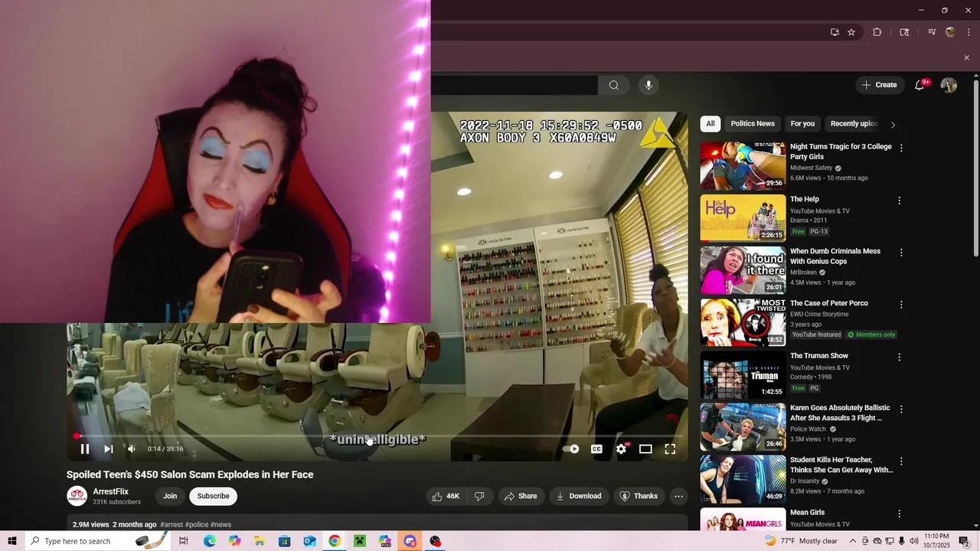Click the #news hashtag
This screenshot has height=551, width=980.
pos(220,525)
